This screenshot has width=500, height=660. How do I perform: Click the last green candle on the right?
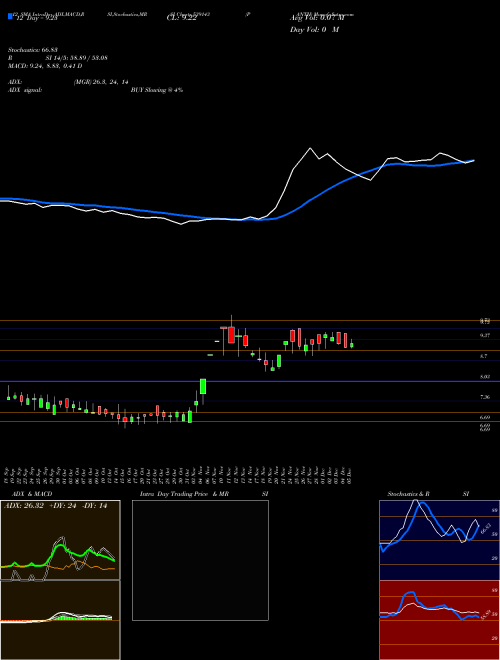(352, 345)
